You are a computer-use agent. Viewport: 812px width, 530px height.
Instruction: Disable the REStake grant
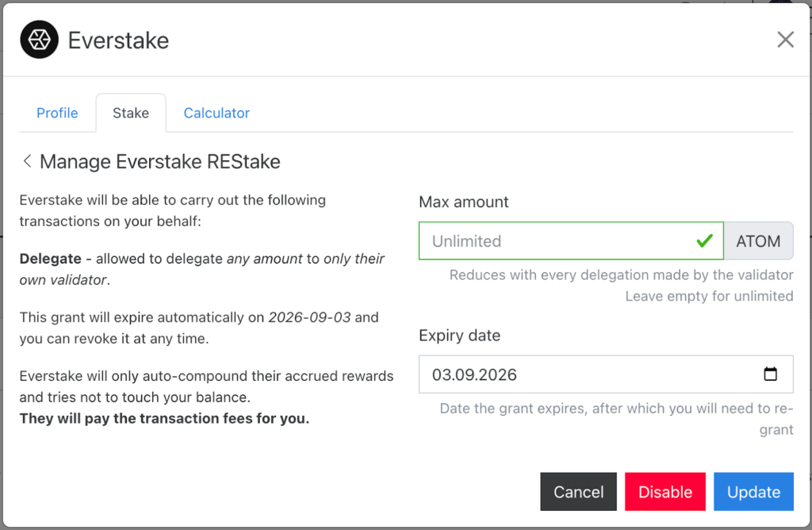(x=665, y=492)
